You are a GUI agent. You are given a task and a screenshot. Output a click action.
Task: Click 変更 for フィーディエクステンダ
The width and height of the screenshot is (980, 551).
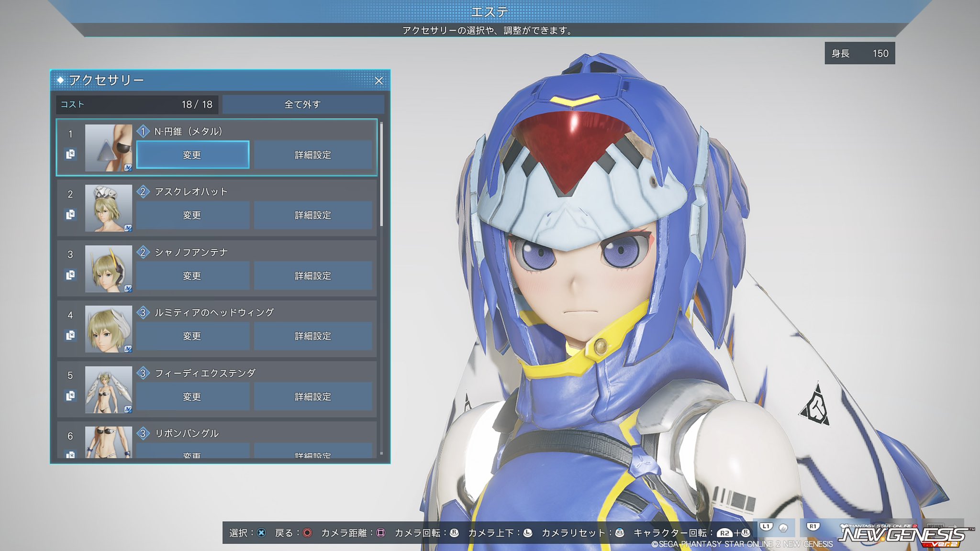192,397
